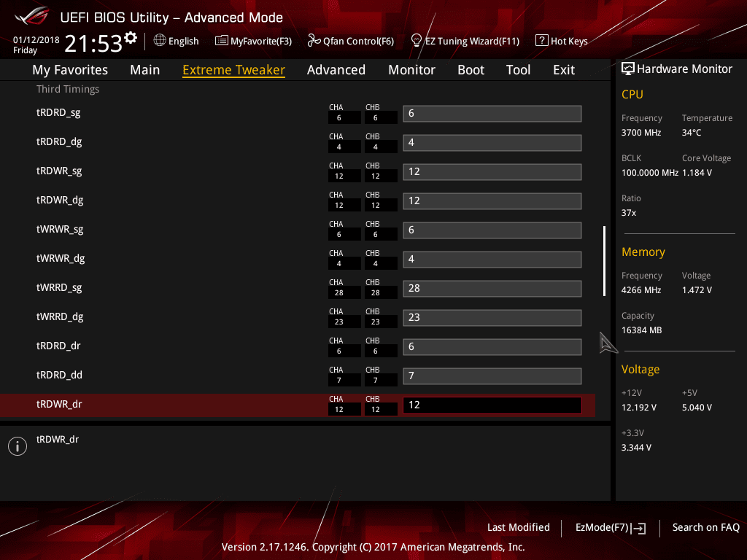Screen dimensions: 747x560
Task: Click the Last Modified button
Action: (x=519, y=527)
